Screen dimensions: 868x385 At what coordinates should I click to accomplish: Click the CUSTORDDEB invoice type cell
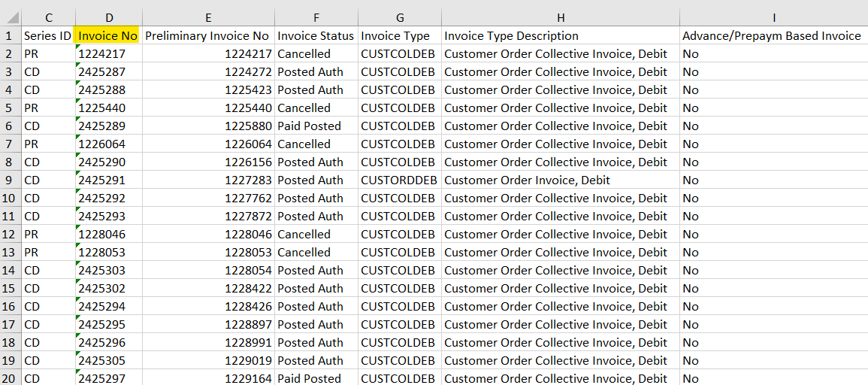pos(399,180)
